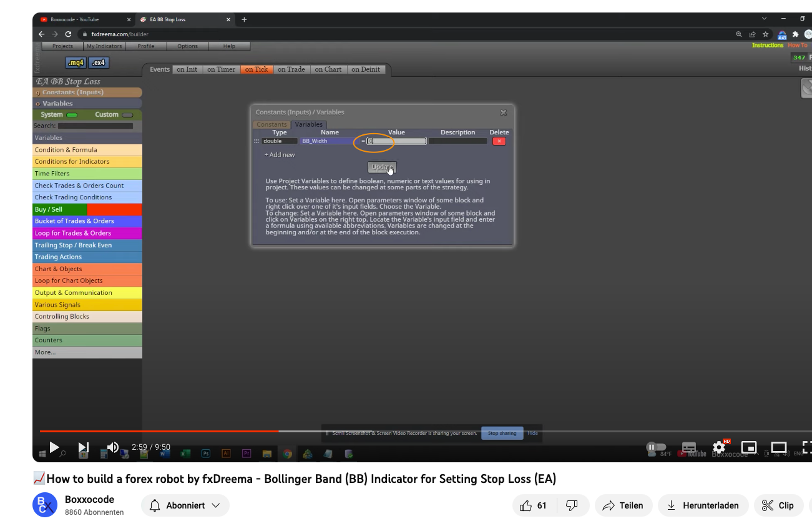This screenshot has height=526, width=812.
Task: Export project as .mq4
Action: tap(76, 62)
